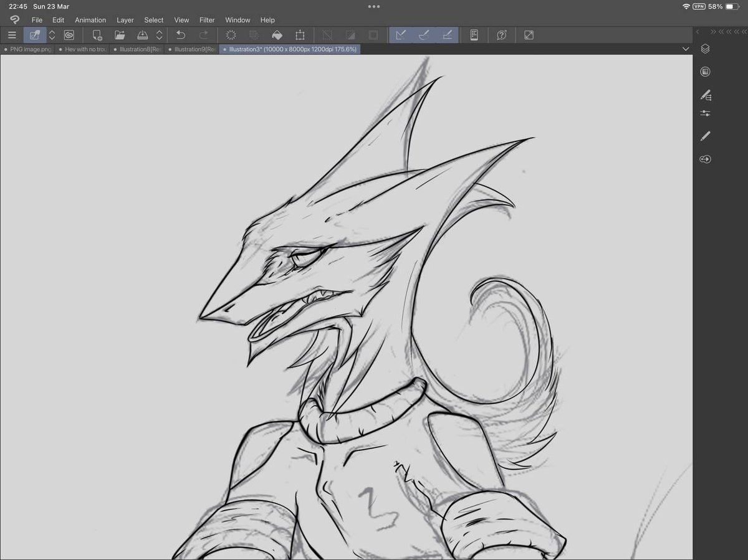Click the Invert Selection icon
This screenshot has width=748, height=560.
click(350, 35)
